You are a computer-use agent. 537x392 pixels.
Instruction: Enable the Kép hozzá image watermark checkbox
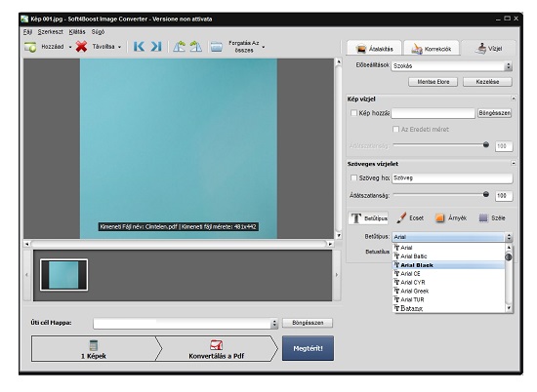click(x=353, y=113)
